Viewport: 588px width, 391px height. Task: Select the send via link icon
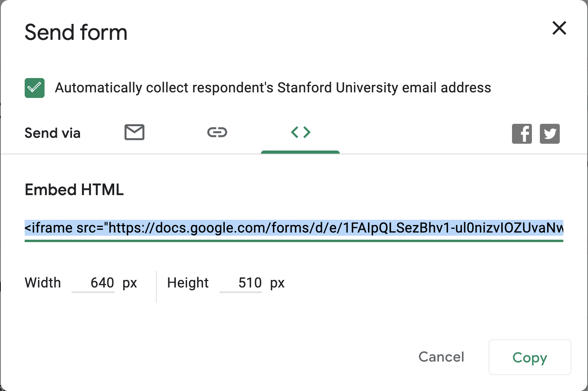pos(217,132)
